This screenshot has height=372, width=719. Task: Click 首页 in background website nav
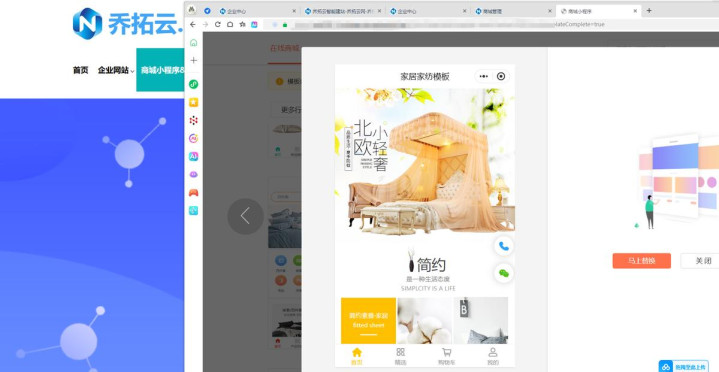(81, 70)
